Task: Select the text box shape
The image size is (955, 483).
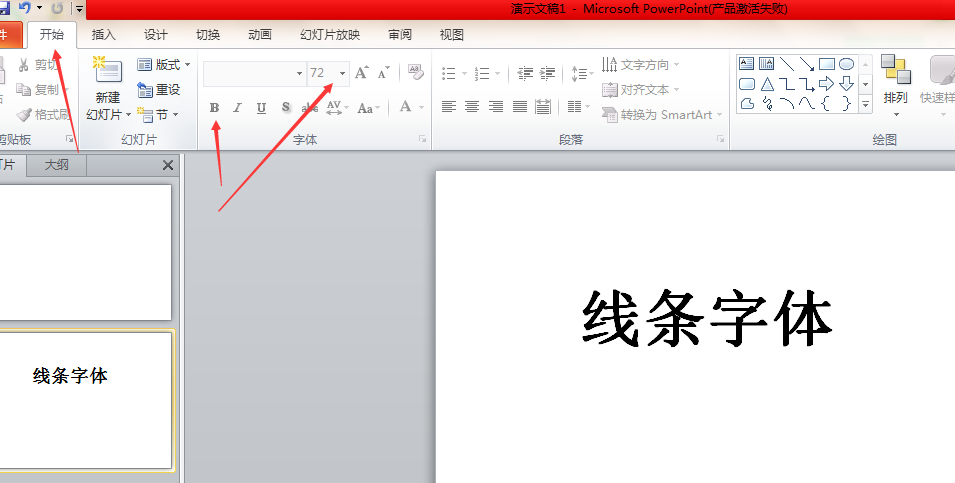Action: pyautogui.click(x=747, y=64)
